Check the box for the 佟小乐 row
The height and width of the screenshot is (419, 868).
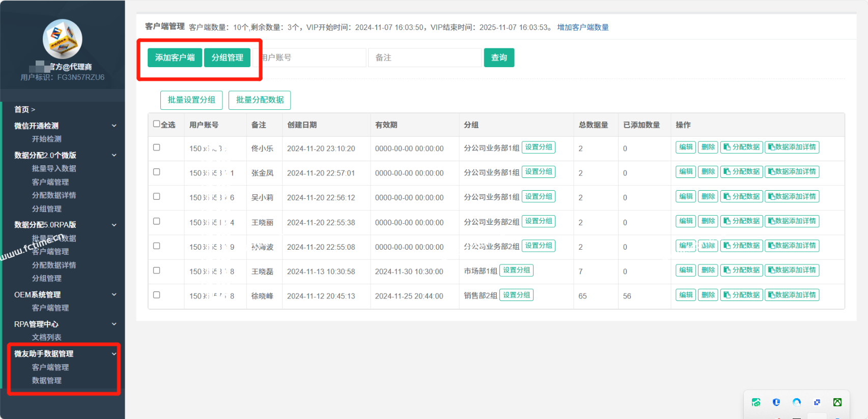point(157,147)
